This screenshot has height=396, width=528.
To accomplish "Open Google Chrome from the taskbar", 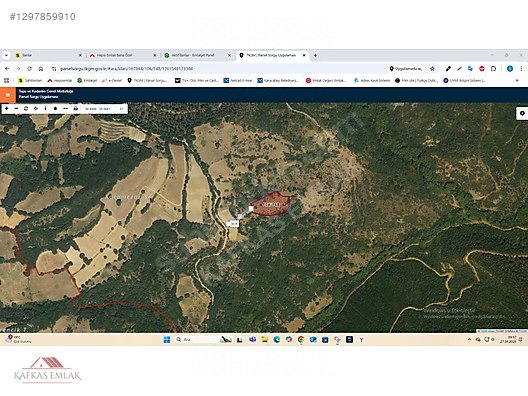I will (301, 339).
